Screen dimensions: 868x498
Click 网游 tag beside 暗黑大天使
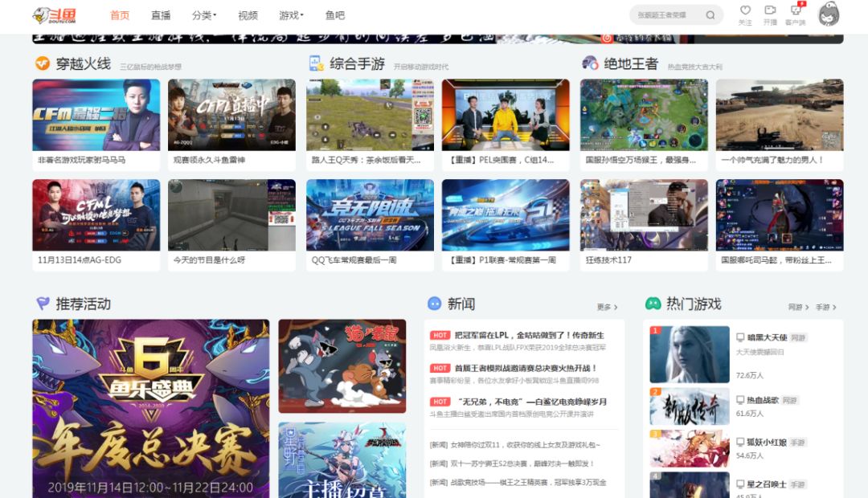click(x=798, y=337)
